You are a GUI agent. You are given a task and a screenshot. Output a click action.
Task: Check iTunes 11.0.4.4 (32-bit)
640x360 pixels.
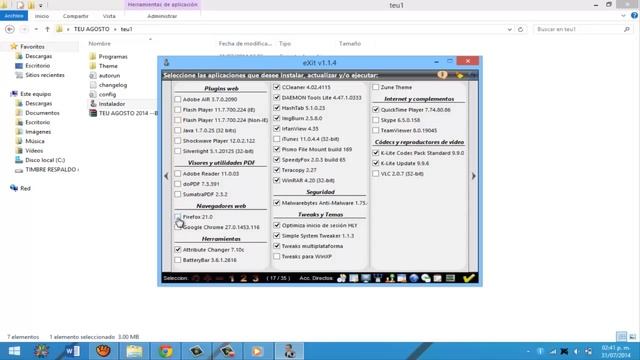tap(277, 139)
